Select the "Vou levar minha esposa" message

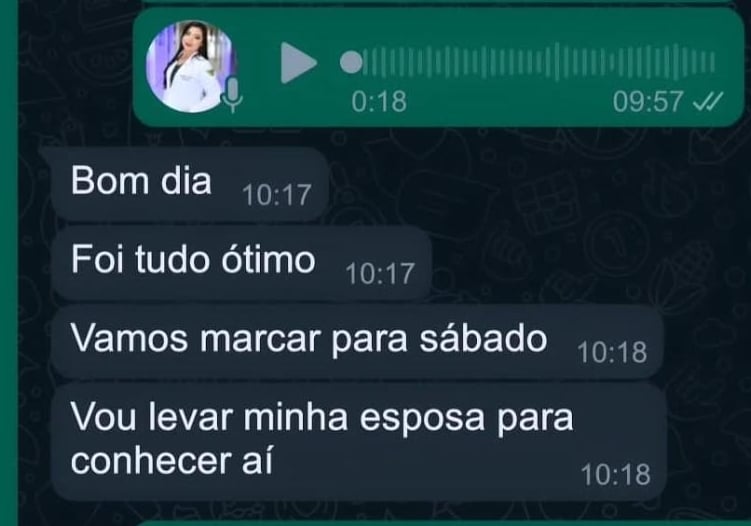pyautogui.click(x=359, y=442)
